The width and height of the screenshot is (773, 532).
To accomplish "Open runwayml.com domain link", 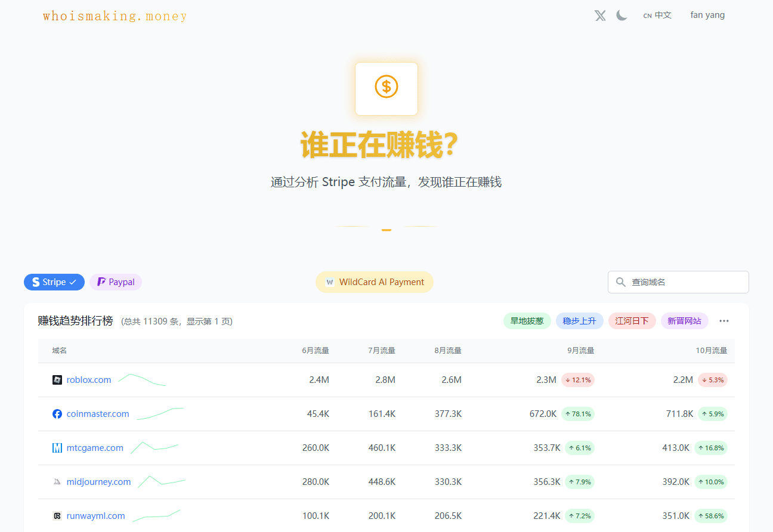I will [x=96, y=516].
